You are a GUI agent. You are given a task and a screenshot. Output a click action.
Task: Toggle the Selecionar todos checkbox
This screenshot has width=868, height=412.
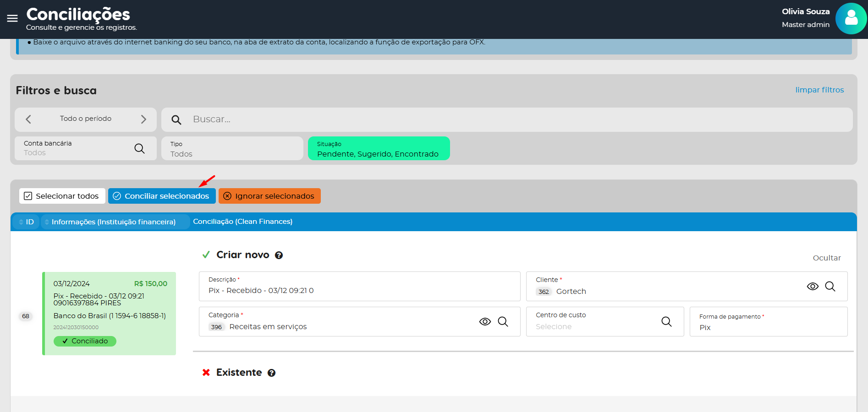(x=28, y=196)
